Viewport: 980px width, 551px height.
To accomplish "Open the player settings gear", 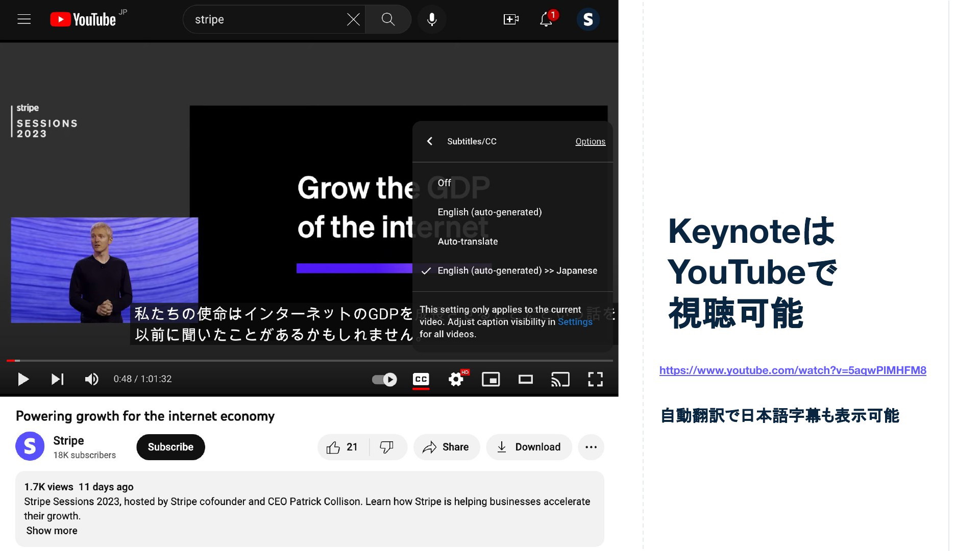I will [456, 379].
